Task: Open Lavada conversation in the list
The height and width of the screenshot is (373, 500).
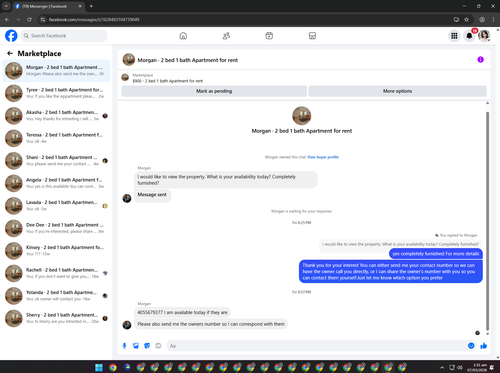Action: click(56, 206)
